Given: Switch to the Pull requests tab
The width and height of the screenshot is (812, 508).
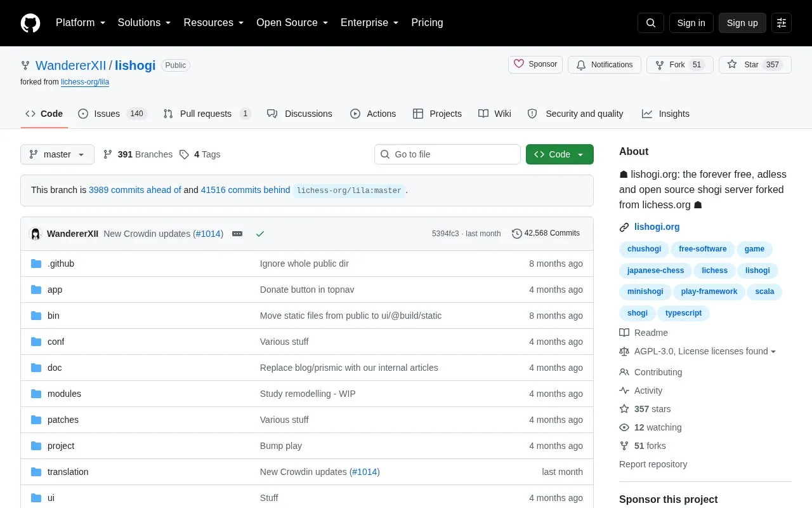Looking at the screenshot, I should [x=207, y=114].
